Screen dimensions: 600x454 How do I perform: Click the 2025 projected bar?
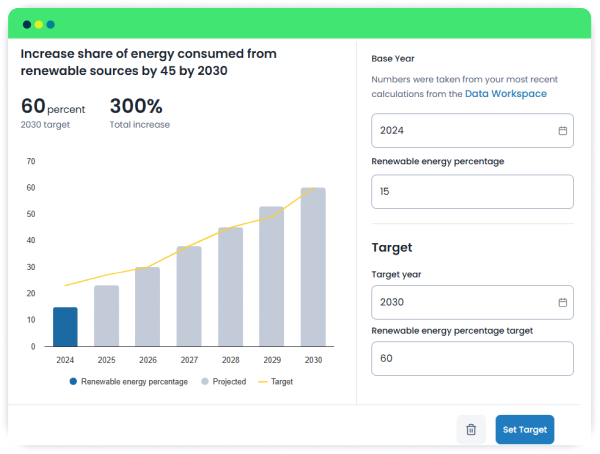(x=106, y=316)
